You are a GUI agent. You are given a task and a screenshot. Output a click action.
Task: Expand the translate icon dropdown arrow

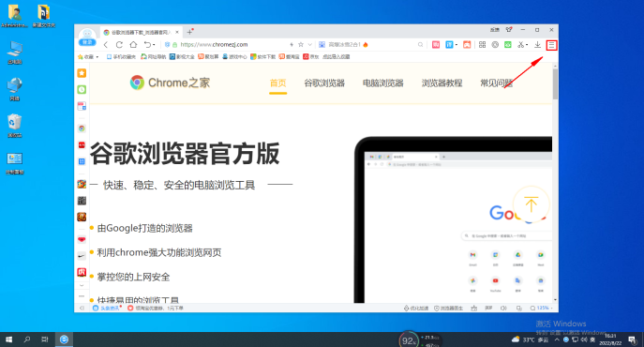tap(457, 45)
